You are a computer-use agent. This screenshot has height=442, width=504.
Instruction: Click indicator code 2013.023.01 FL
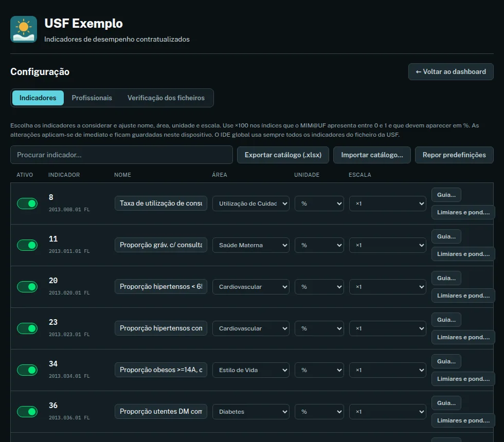click(x=69, y=335)
